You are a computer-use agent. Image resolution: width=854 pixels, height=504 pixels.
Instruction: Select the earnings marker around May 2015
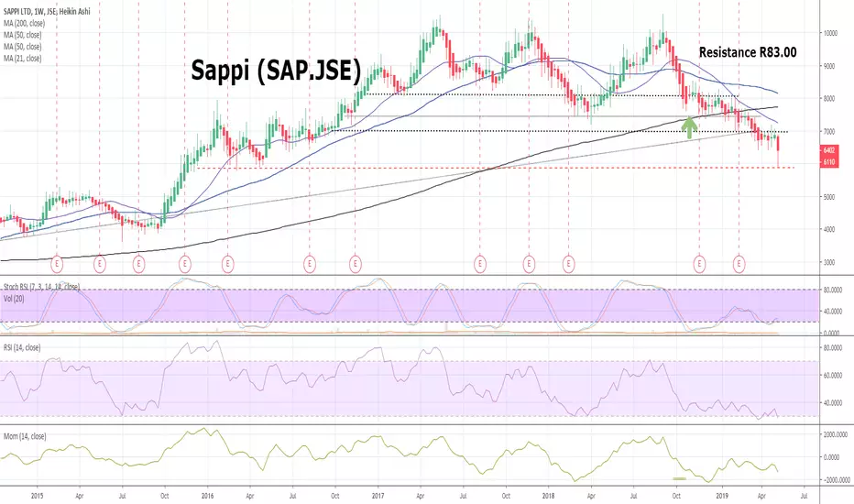[x=99, y=265]
